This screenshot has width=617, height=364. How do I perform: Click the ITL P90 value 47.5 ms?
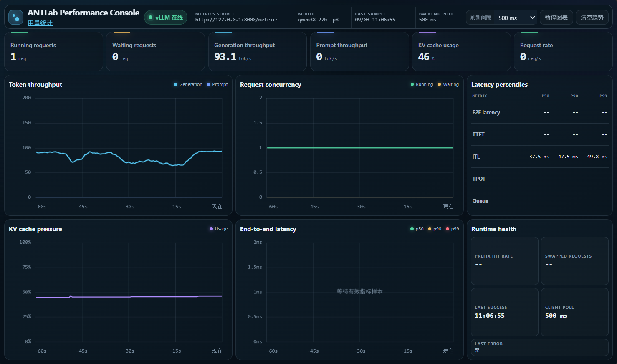tap(568, 157)
